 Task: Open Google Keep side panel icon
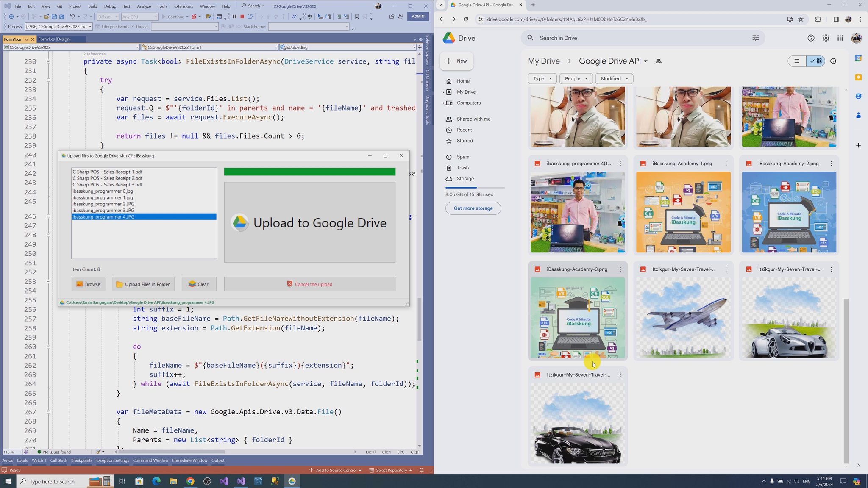858,77
